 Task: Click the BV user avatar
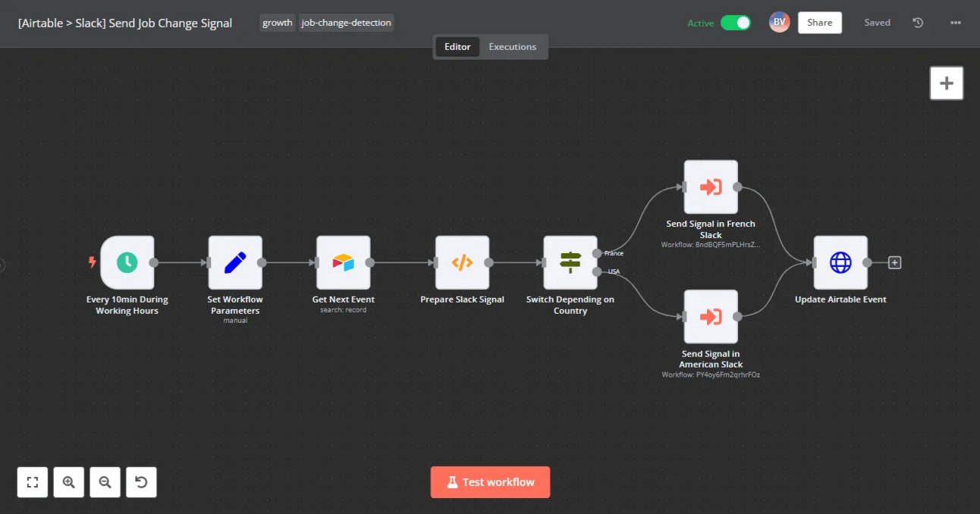[x=779, y=22]
